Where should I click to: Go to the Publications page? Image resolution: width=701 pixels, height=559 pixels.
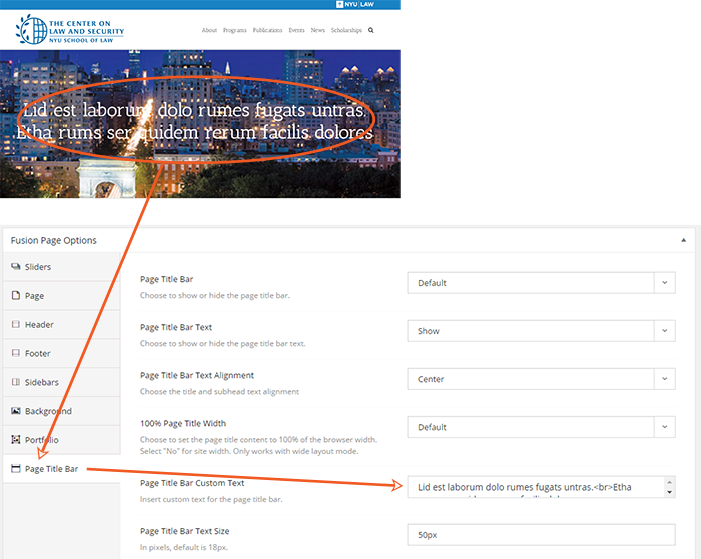point(267,30)
